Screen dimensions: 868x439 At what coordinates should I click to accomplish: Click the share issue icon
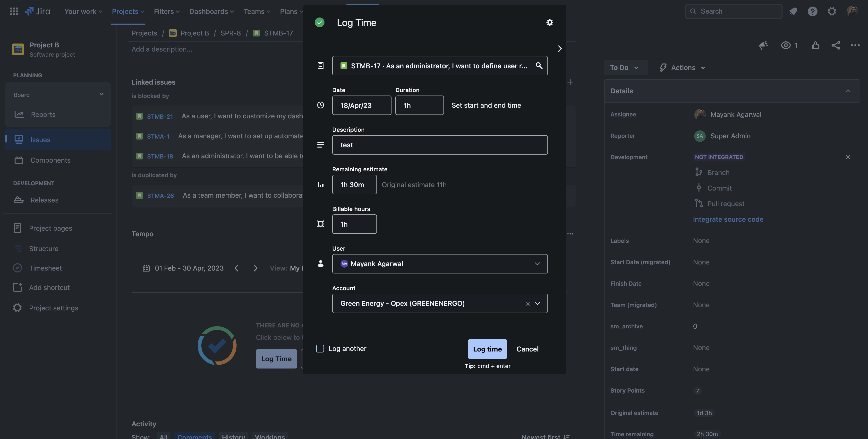click(x=836, y=45)
